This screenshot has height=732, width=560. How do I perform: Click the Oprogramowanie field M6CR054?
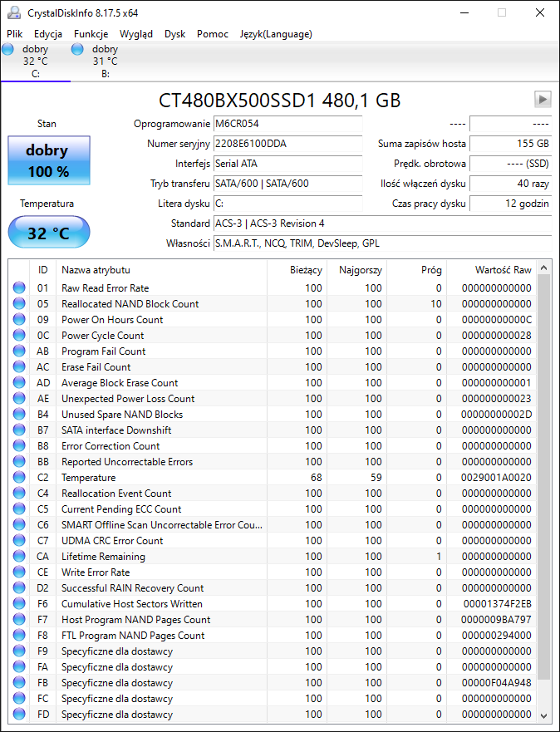(x=288, y=124)
